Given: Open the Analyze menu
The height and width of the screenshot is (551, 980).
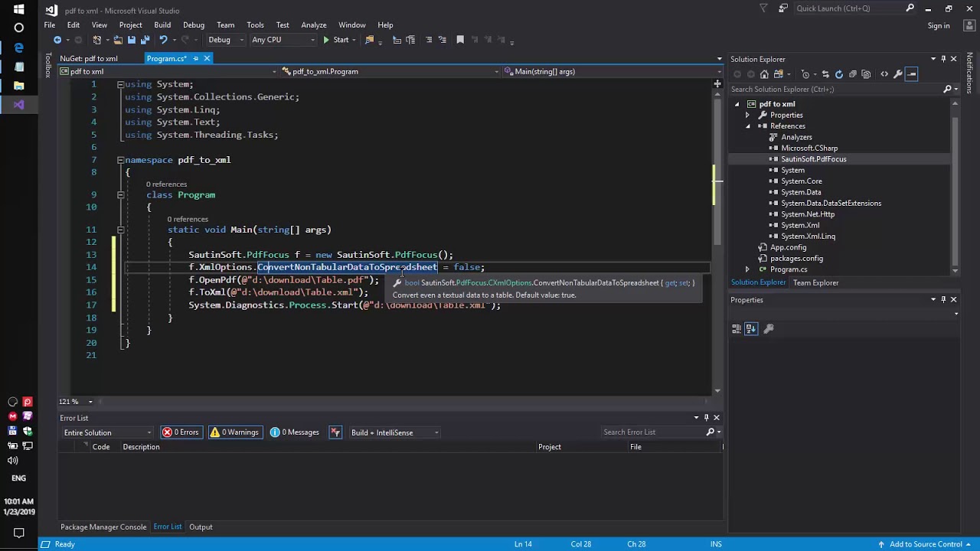Looking at the screenshot, I should [x=314, y=25].
